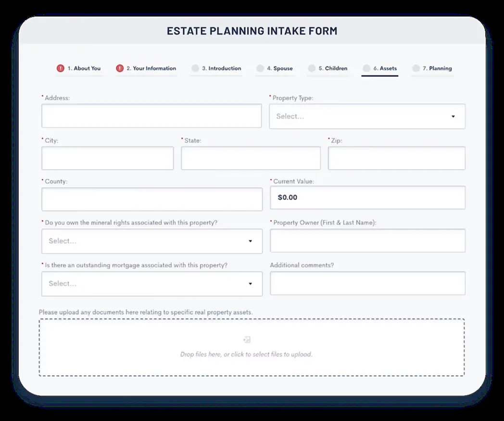
Task: Click inside the Address input field
Action: (x=151, y=116)
